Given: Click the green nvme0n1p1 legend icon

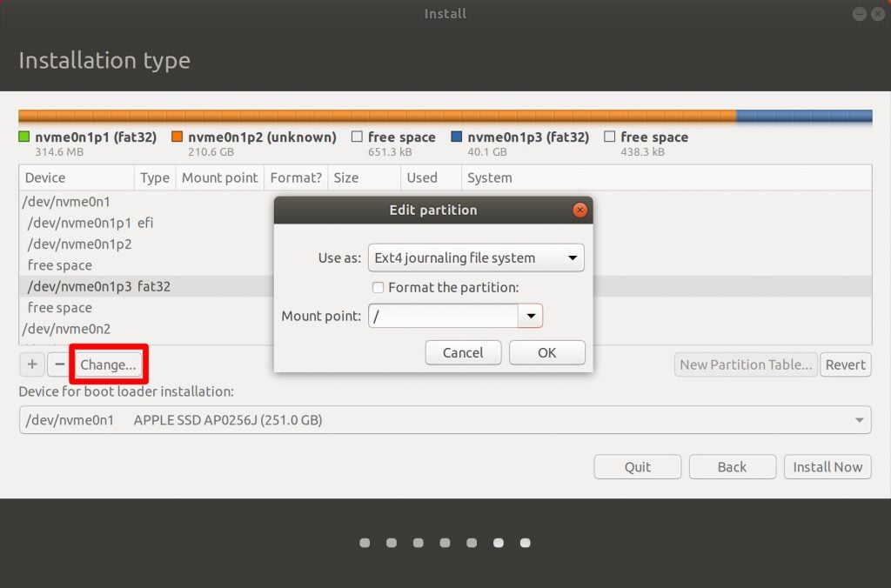Looking at the screenshot, I should (x=23, y=137).
